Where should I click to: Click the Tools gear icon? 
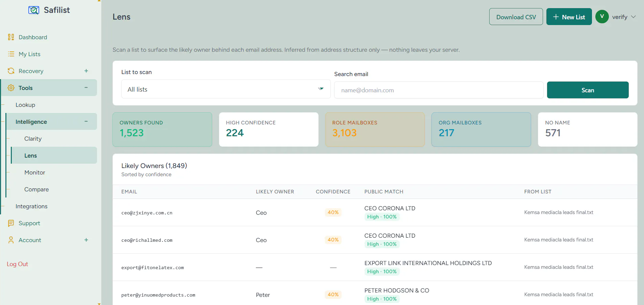tap(11, 88)
